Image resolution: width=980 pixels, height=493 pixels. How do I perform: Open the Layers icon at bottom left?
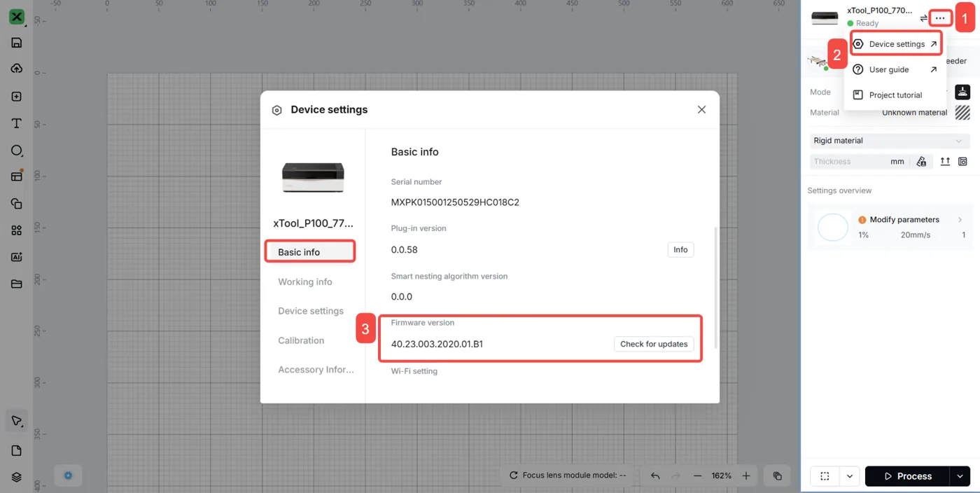(x=17, y=477)
